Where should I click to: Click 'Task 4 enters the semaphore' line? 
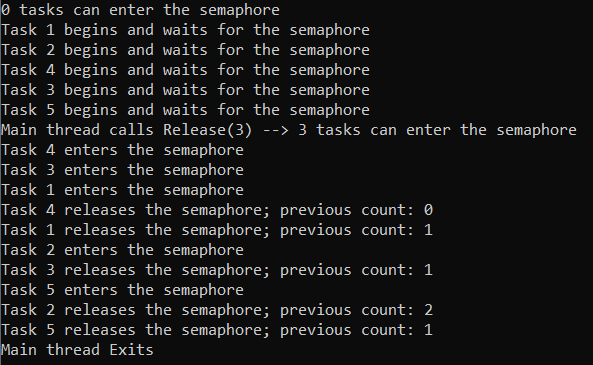tap(123, 150)
